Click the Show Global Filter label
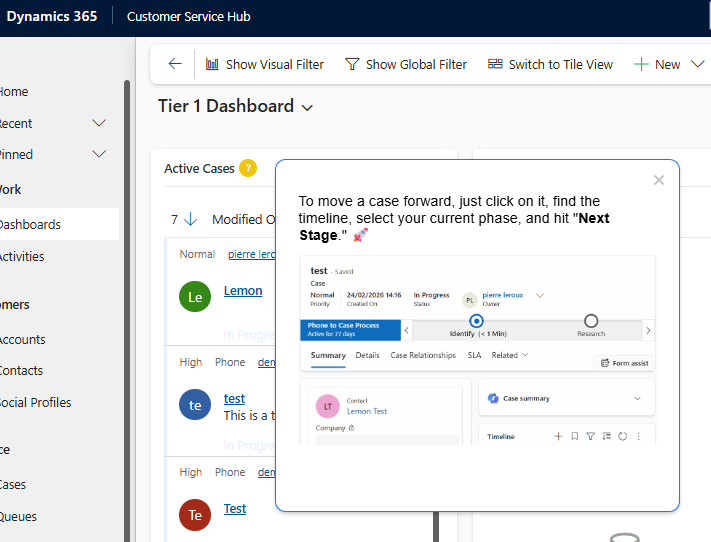This screenshot has height=542, width=711. [x=416, y=64]
